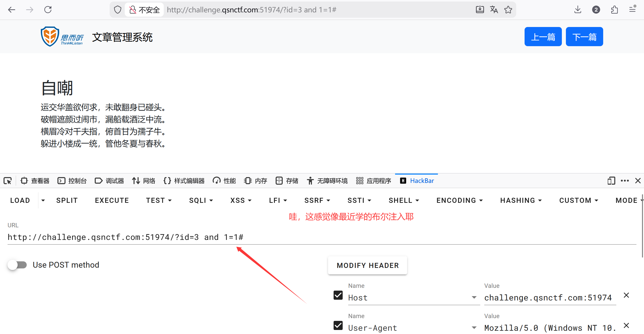
Task: Open the ENCODING dropdown menu
Action: (459, 200)
